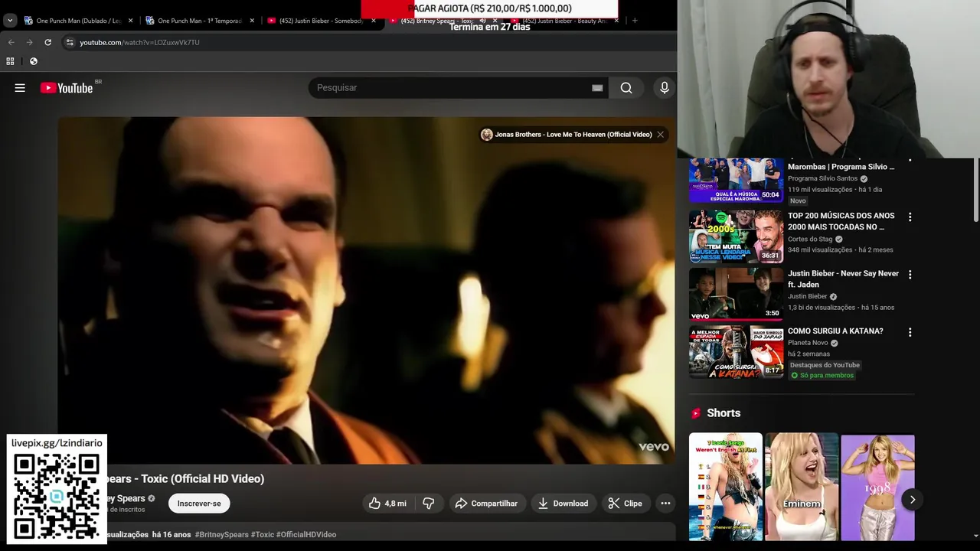Viewport: 980px width, 551px height.
Task: Show next Shorts with arrow button
Action: 912,500
